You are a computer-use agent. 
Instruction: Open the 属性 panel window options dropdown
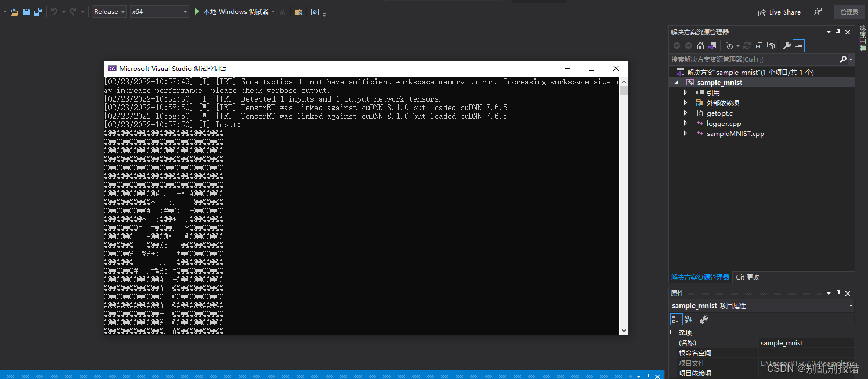(829, 294)
